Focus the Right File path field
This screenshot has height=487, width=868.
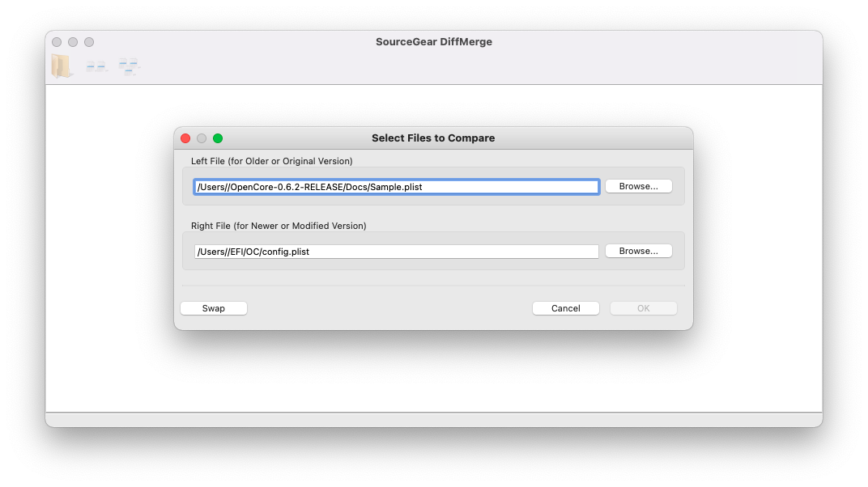point(397,252)
